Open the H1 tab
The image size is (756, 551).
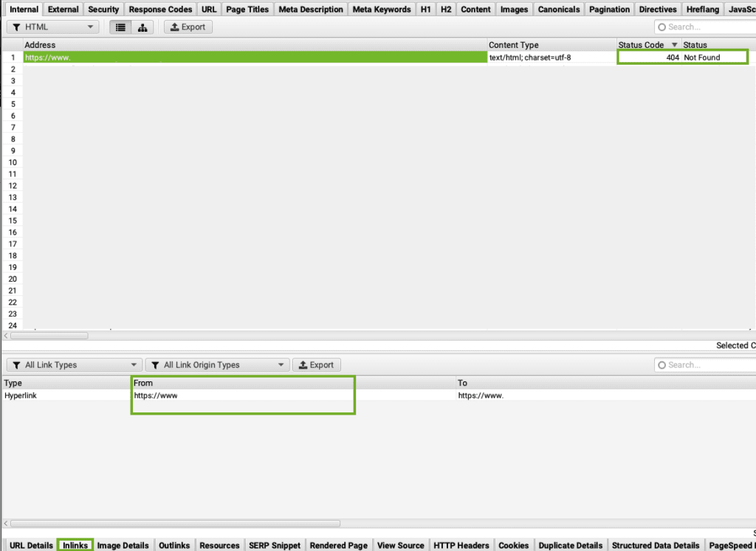pos(426,9)
